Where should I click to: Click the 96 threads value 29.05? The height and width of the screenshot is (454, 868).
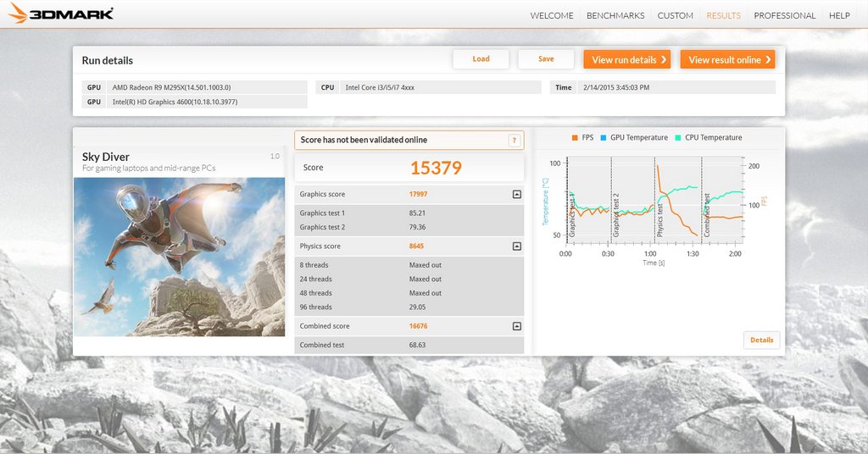(x=417, y=307)
